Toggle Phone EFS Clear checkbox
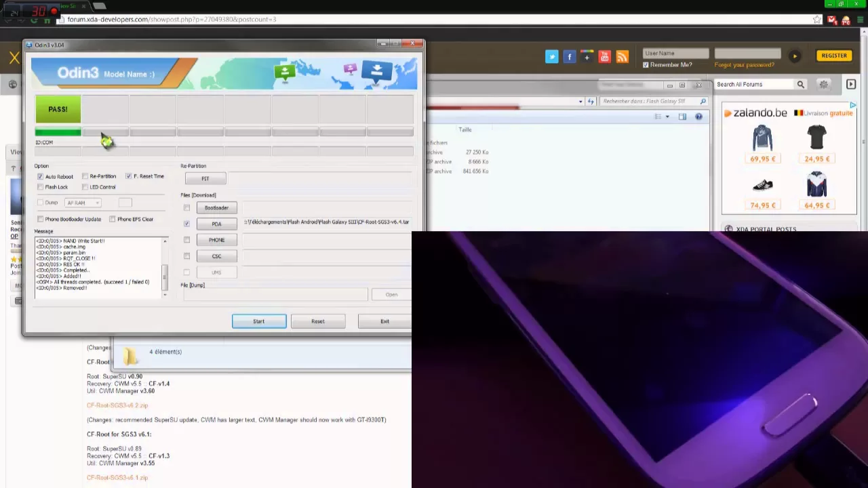This screenshot has height=488, width=868. pyautogui.click(x=112, y=219)
